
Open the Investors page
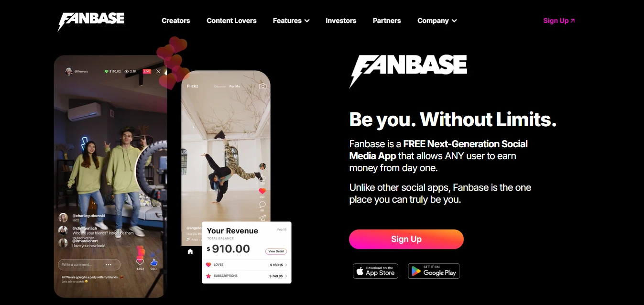[x=341, y=21]
